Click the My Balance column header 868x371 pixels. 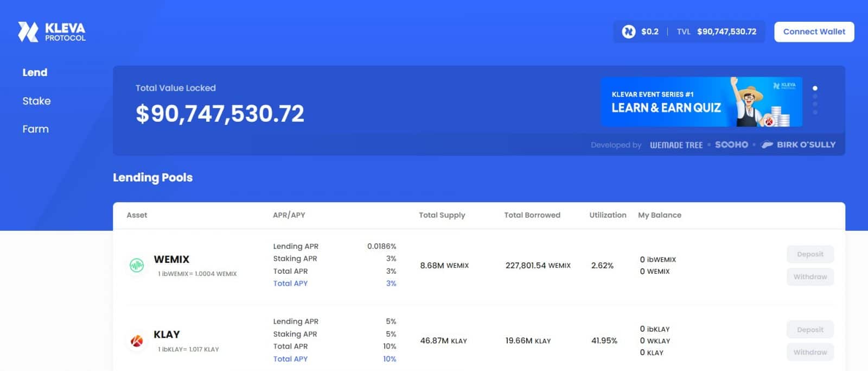pyautogui.click(x=660, y=215)
